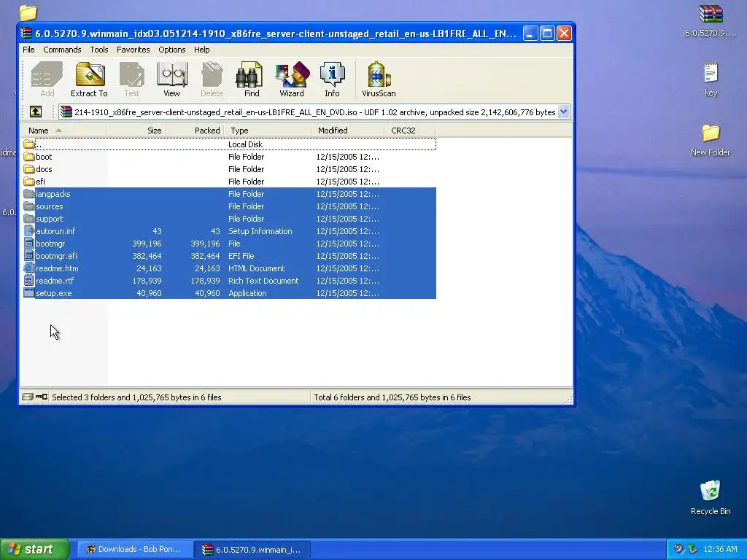Sort by the Type column header
Viewport: 747px width, 560px height.
(267, 131)
